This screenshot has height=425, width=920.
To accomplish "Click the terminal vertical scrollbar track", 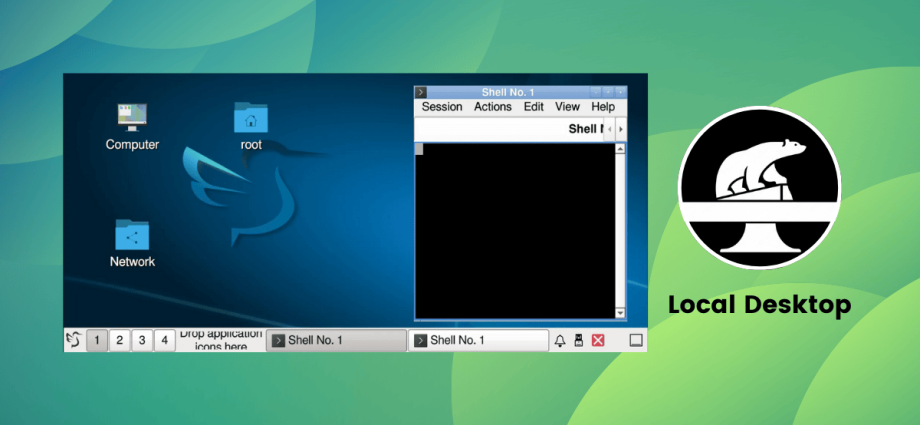I will pos(620,231).
